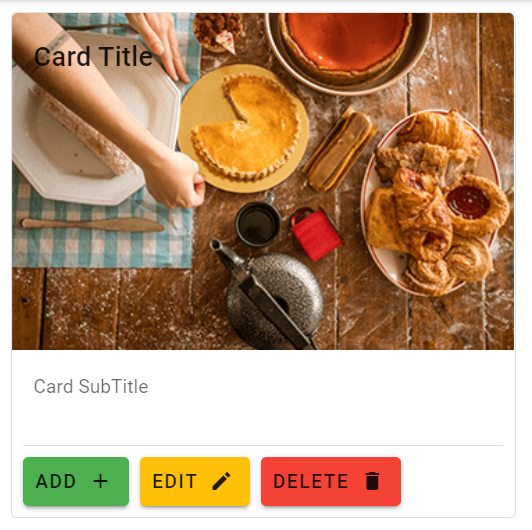Click the red tart in the pan
The height and width of the screenshot is (530, 532).
click(x=346, y=43)
